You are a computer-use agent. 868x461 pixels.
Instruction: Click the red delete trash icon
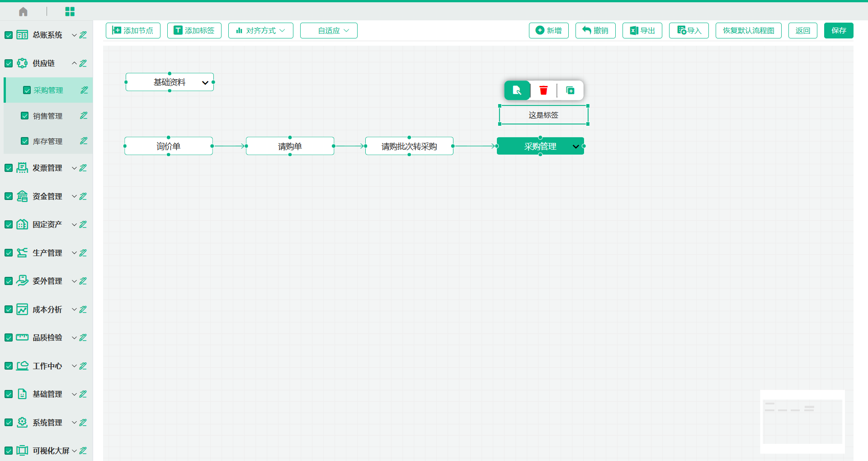pyautogui.click(x=543, y=90)
